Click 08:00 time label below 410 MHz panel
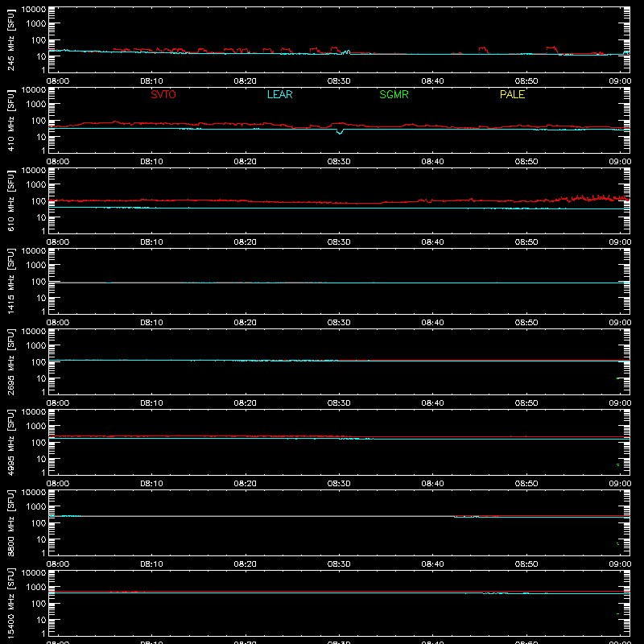The width and height of the screenshot is (644, 644). click(x=58, y=162)
